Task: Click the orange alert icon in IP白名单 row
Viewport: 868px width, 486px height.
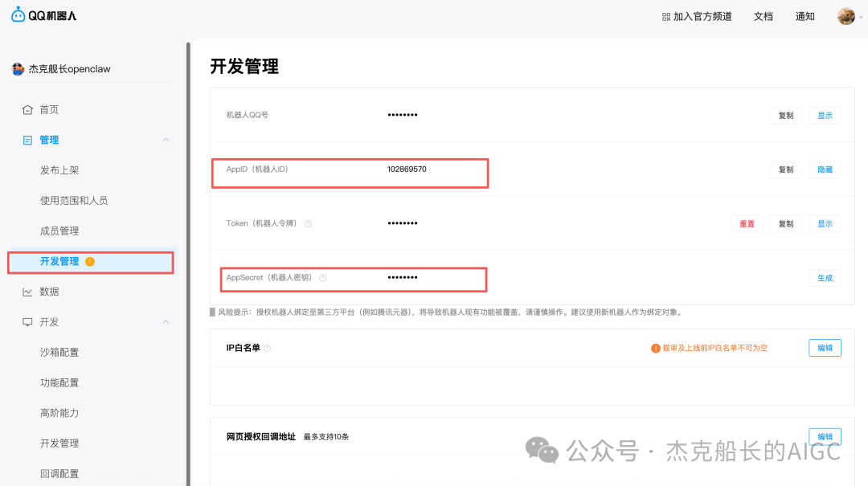Action: click(656, 348)
